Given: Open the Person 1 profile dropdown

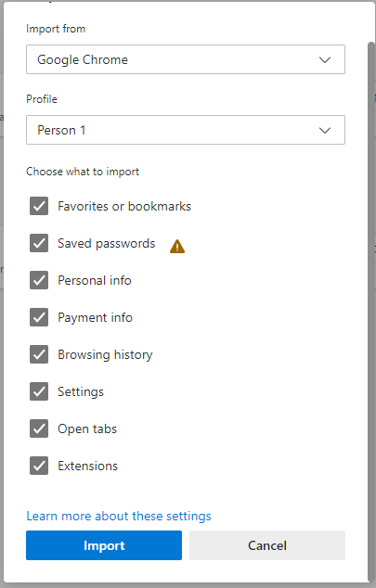Looking at the screenshot, I should click(186, 130).
